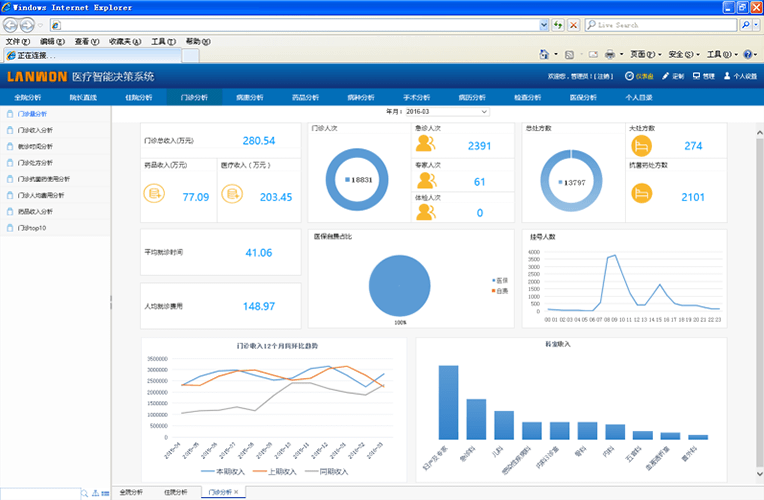
Task: Click the scroll down arrow of the page scrollbar
Action: 759,474
